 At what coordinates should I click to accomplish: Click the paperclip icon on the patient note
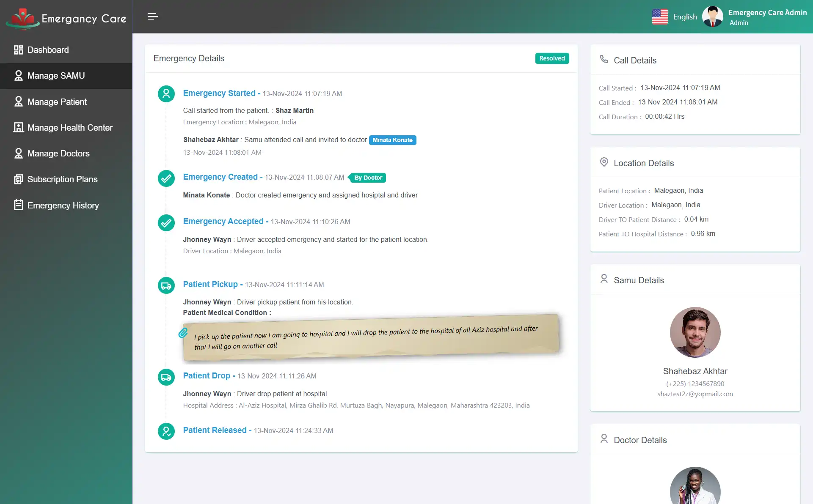[x=184, y=333]
